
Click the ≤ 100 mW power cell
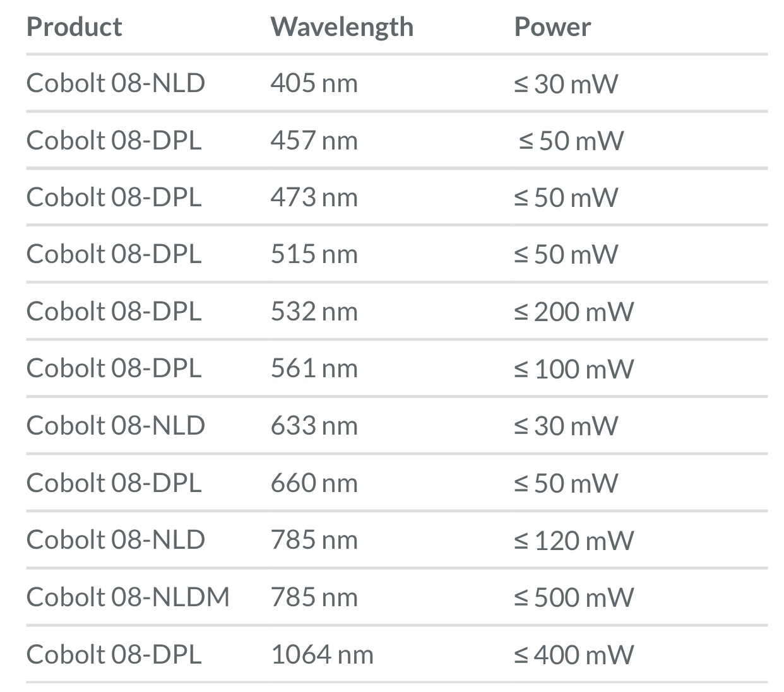[x=573, y=368]
